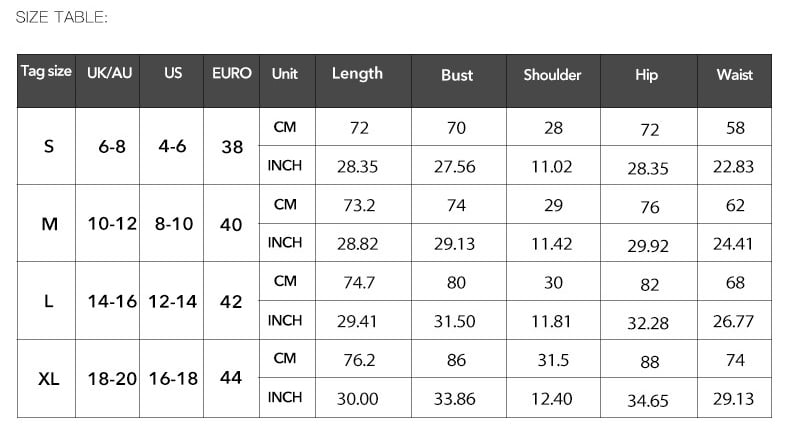This screenshot has height=447, width=790.
Task: Select the Waist column header
Action: pyautogui.click(x=734, y=74)
